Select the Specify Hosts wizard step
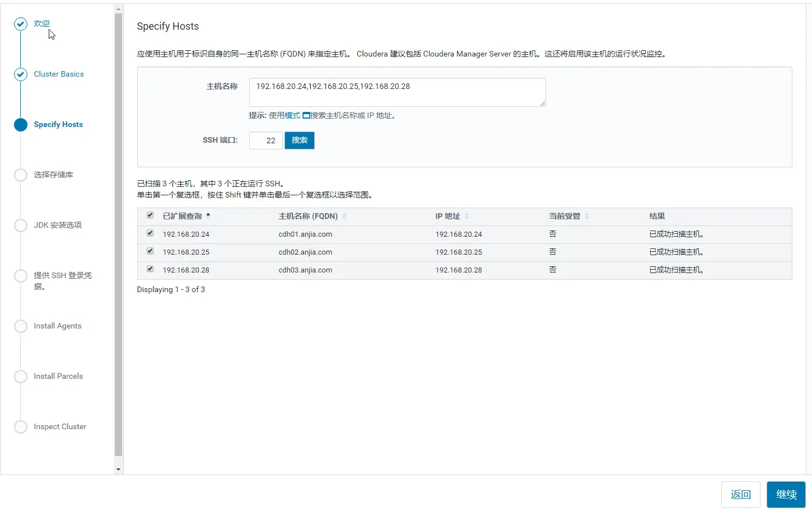The height and width of the screenshot is (512, 812). (x=58, y=124)
